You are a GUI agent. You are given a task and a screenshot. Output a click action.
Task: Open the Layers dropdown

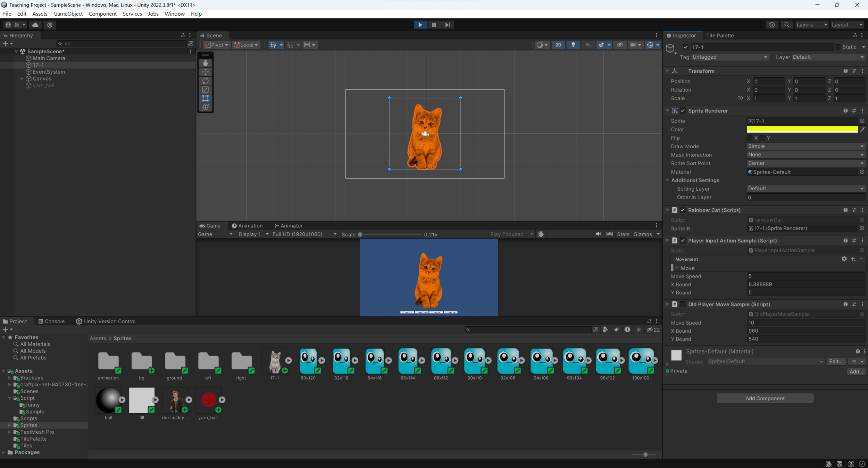pyautogui.click(x=811, y=25)
